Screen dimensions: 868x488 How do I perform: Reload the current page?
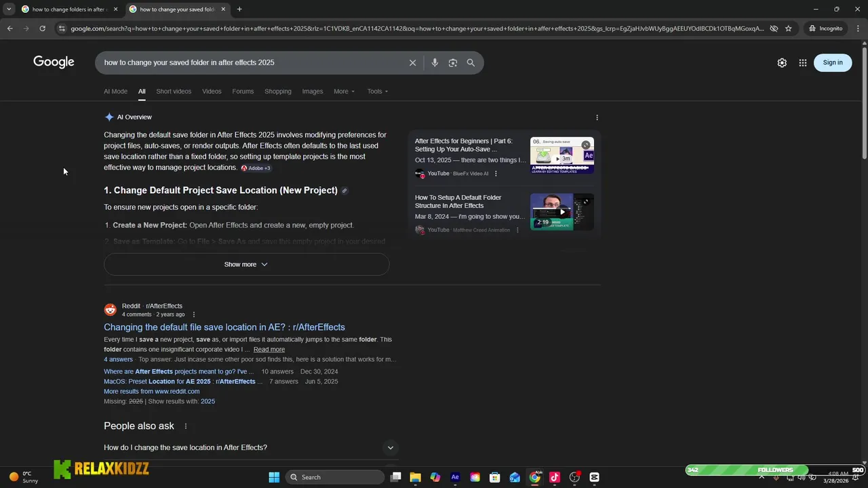[x=42, y=28]
